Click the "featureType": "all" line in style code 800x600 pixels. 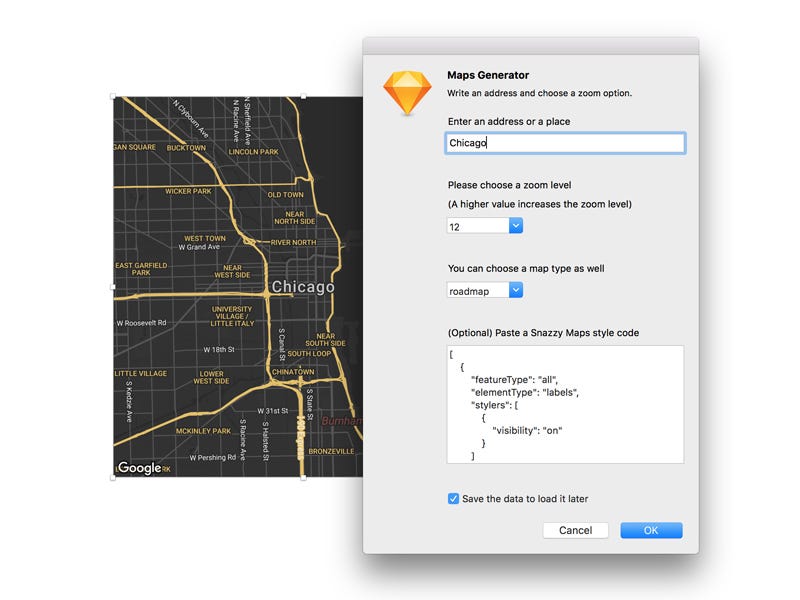[514, 380]
